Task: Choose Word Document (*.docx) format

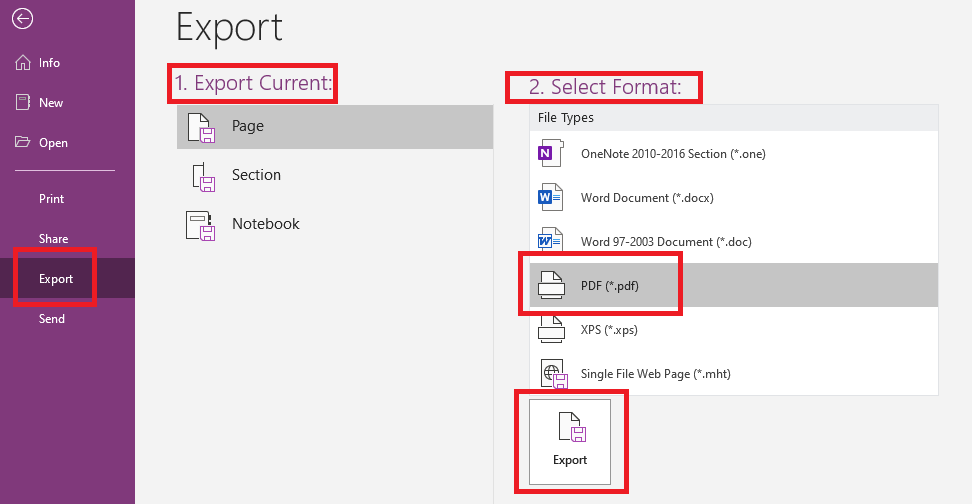Action: pos(734,197)
